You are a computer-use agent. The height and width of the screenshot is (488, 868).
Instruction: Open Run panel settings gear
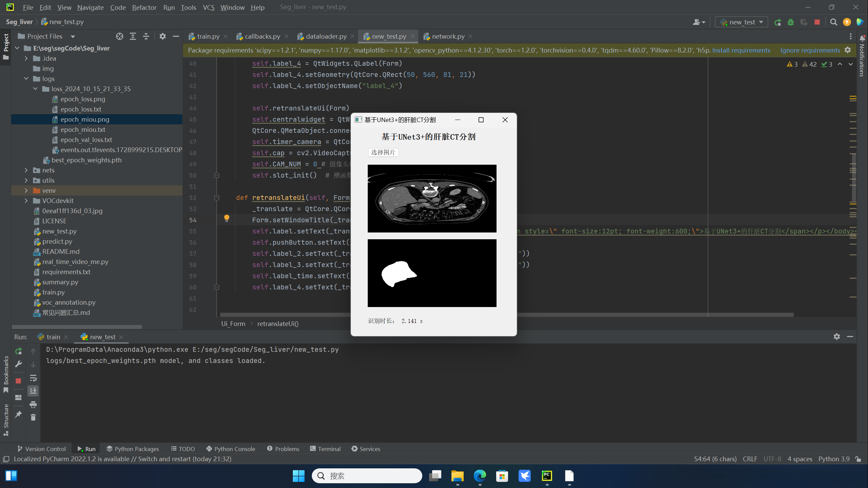tap(836, 337)
